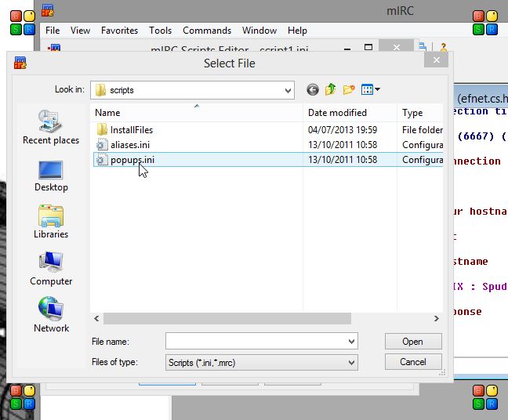Open the Commands menu

point(207,31)
